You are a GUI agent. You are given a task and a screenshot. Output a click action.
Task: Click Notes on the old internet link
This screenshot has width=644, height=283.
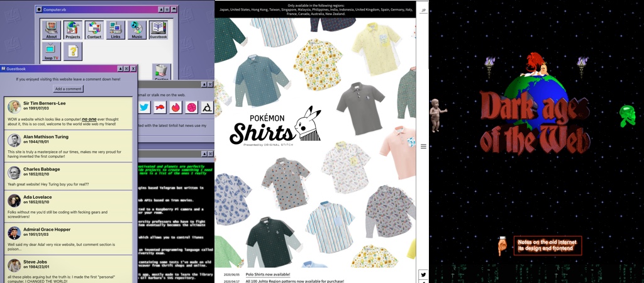click(547, 245)
